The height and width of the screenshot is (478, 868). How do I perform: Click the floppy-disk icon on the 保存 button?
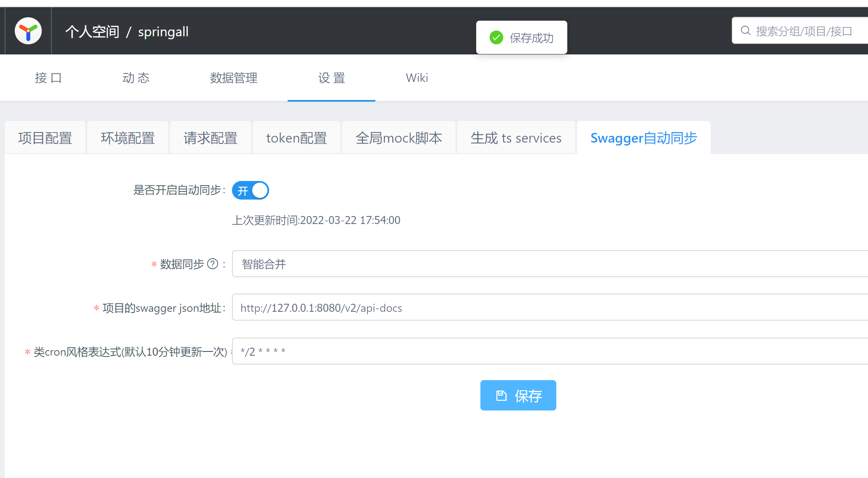(501, 396)
